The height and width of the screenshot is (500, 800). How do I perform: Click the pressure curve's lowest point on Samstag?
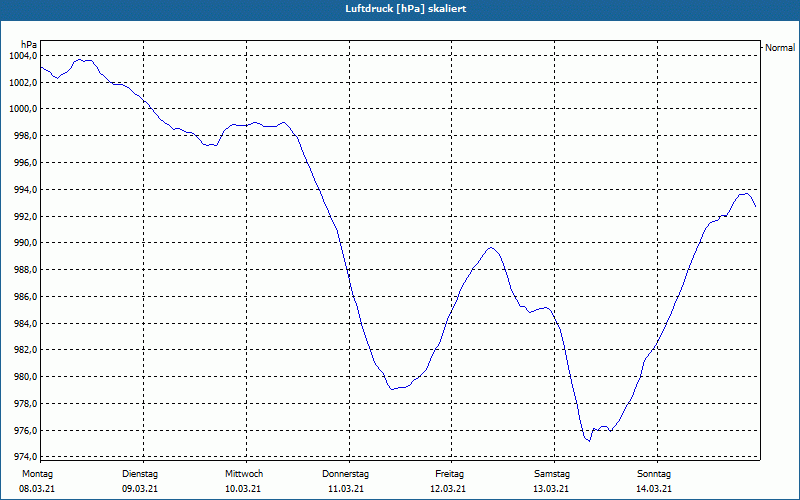click(589, 441)
